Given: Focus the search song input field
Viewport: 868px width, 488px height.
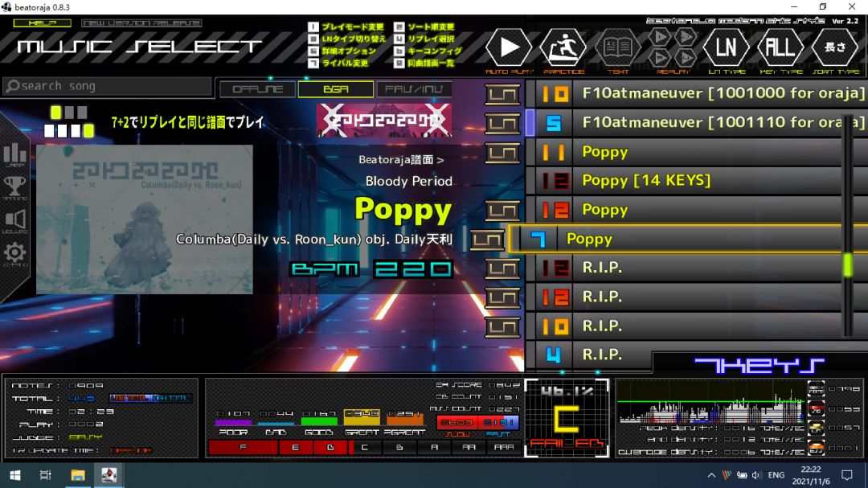Looking at the screenshot, I should 108,86.
